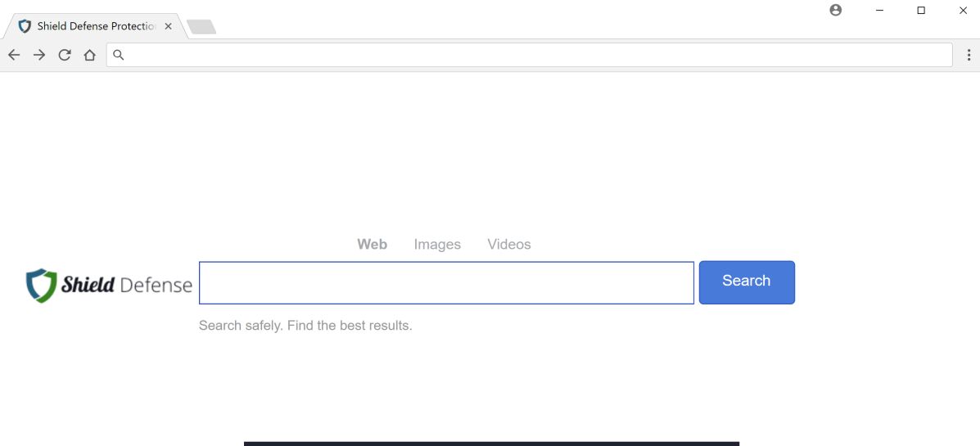Viewport: 980px width, 446px height.
Task: Open the Chrome three-dot menu
Action: (x=969, y=55)
